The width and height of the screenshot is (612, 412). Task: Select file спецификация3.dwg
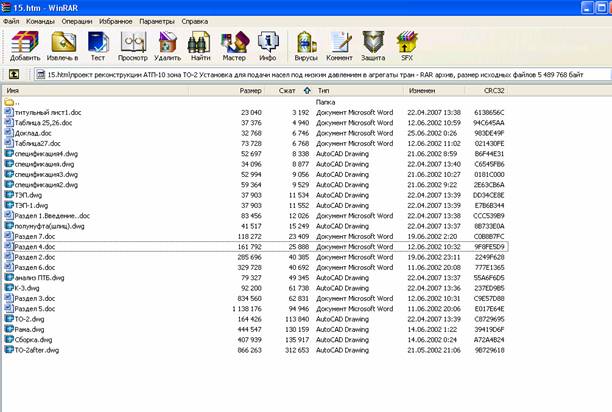pos(46,174)
